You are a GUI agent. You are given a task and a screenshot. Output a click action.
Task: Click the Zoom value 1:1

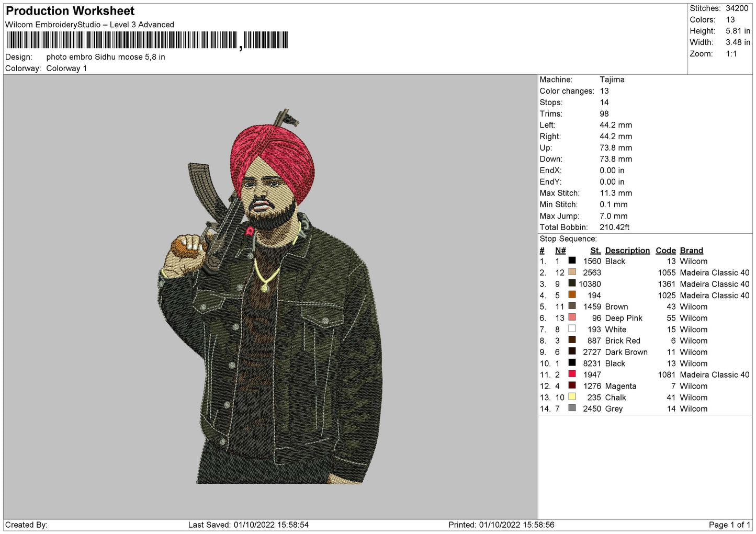click(x=731, y=54)
